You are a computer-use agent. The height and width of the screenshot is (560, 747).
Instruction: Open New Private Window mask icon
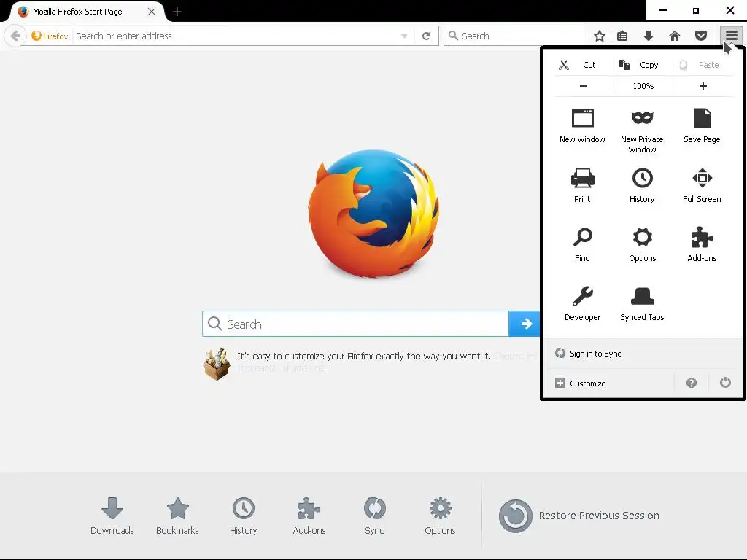pos(642,131)
